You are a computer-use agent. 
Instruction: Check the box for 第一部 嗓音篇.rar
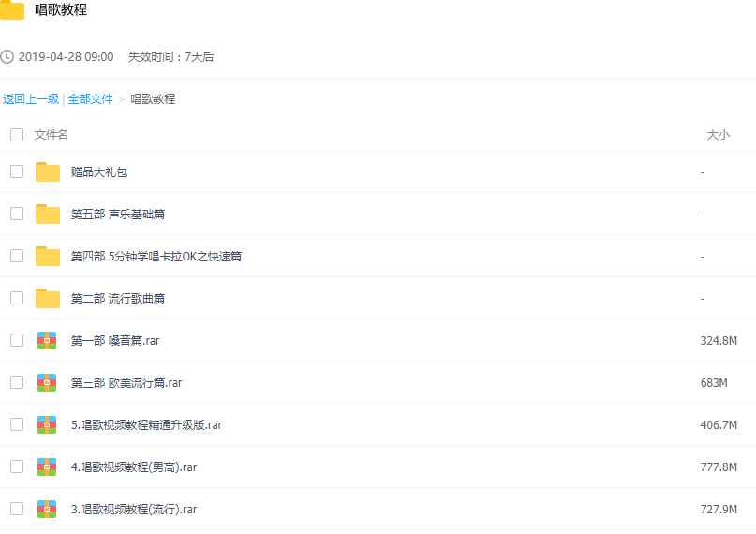point(17,340)
